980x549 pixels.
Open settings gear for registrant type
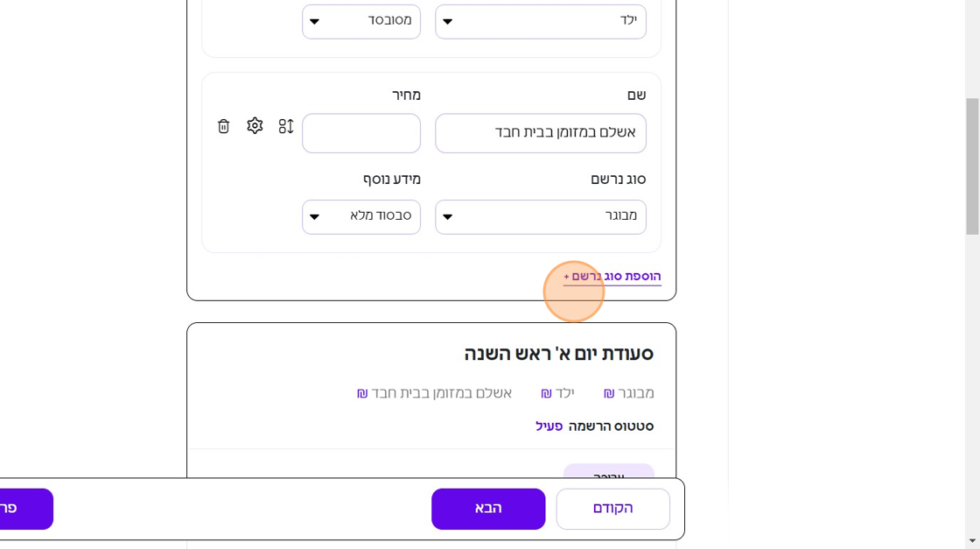(x=255, y=126)
